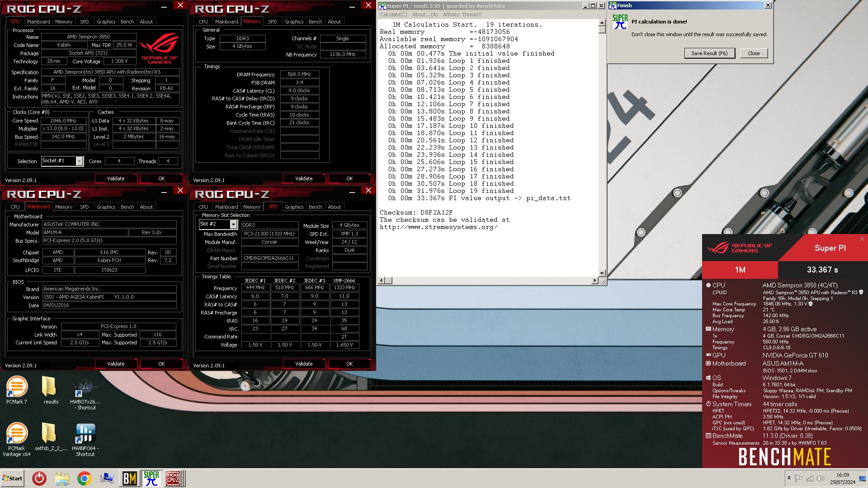The image size is (868, 488).
Task: Click Validate in Mainboard CPU-Z window
Action: (x=116, y=364)
